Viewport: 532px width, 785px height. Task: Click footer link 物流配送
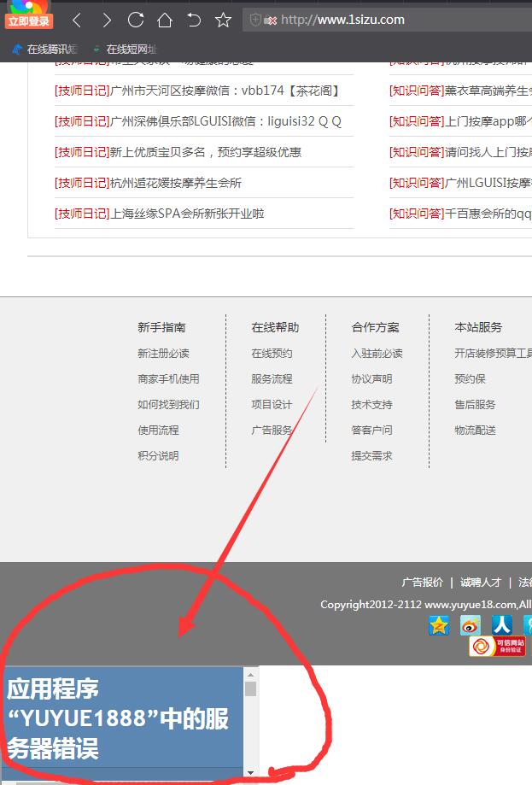(x=475, y=430)
